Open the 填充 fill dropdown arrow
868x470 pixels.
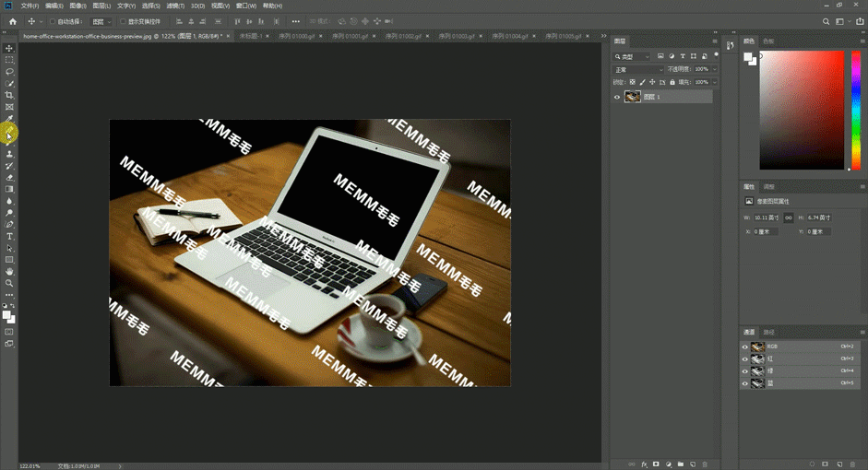point(715,82)
